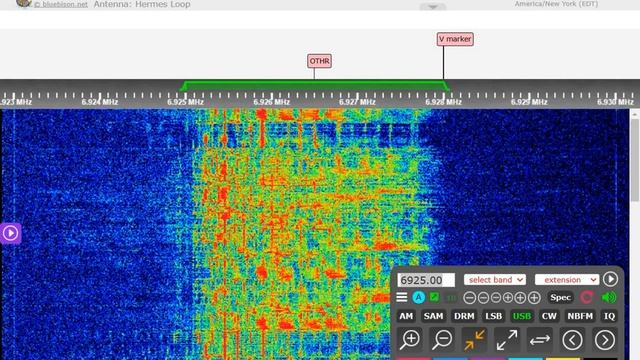Click the medium minus frequency step button
640x360 pixels.
tap(483, 298)
